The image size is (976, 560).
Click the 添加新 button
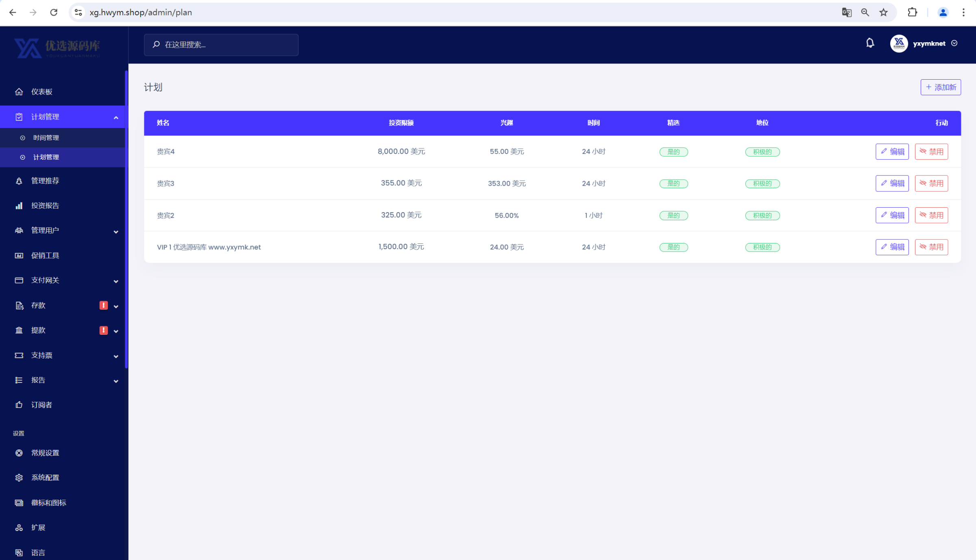tap(941, 87)
